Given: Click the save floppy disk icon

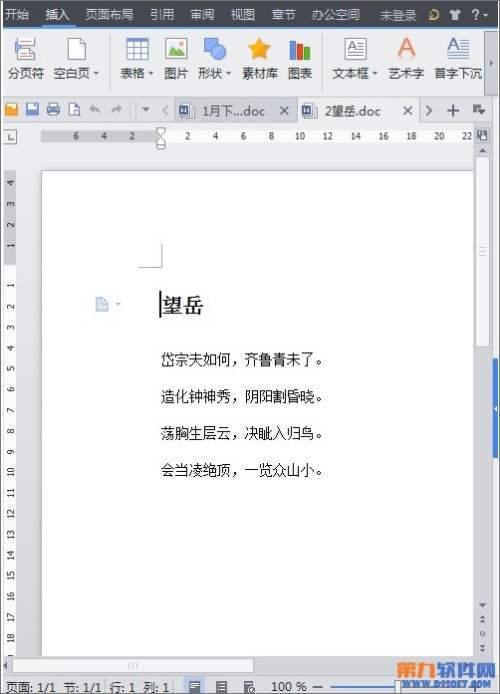Looking at the screenshot, I should tap(32, 109).
